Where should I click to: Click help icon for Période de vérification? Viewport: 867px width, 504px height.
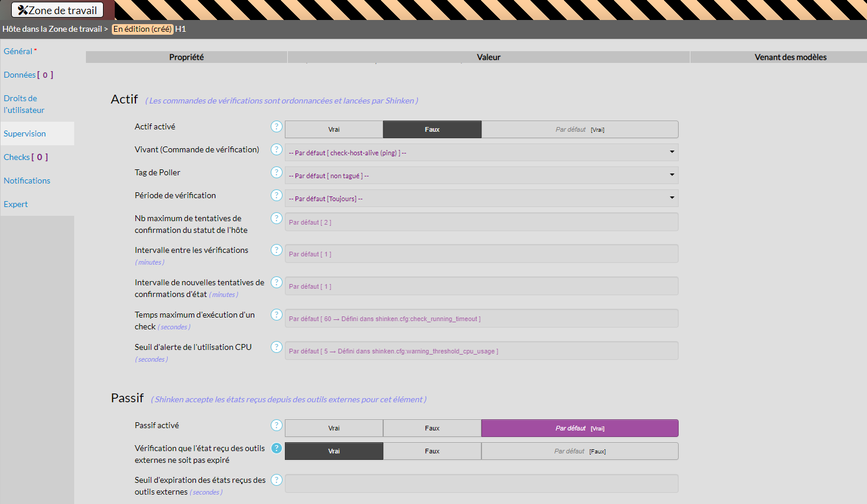[x=276, y=195]
